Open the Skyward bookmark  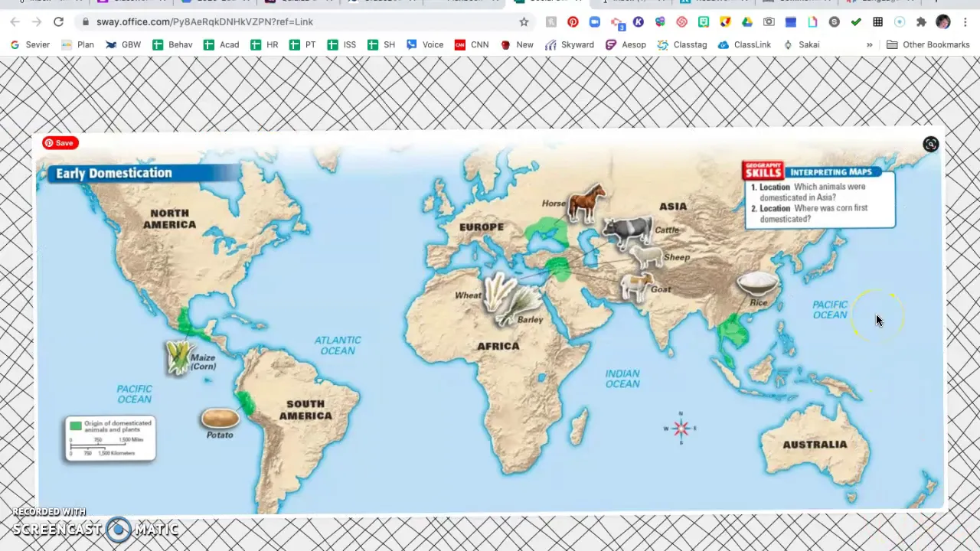tap(570, 44)
